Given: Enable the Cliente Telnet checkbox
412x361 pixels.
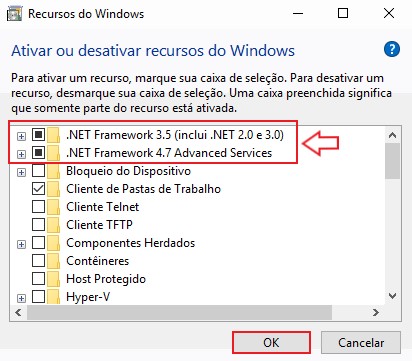Looking at the screenshot, I should [39, 207].
